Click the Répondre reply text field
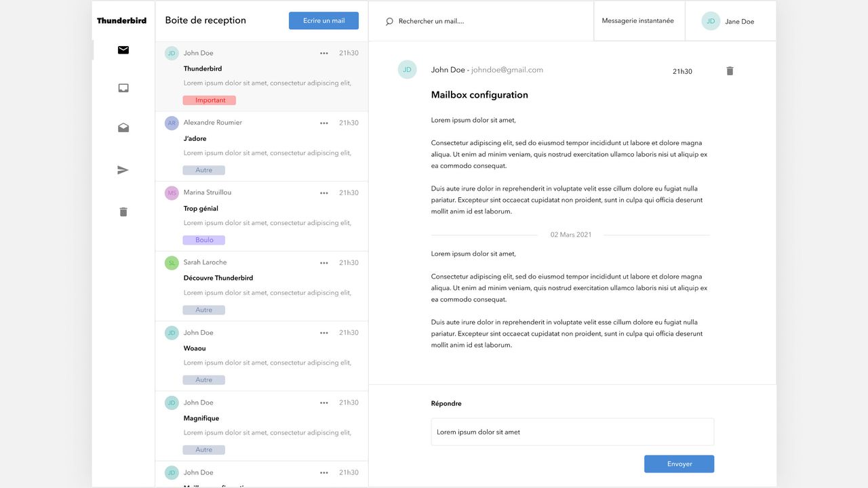 pos(572,432)
